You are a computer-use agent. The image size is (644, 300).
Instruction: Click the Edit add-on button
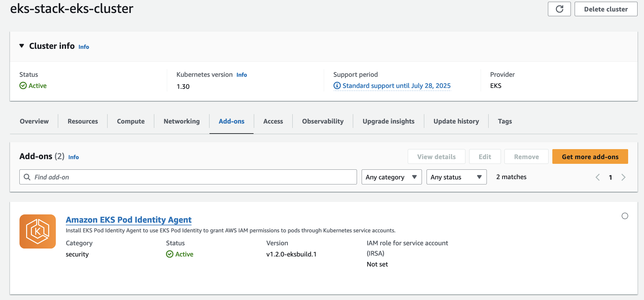click(485, 156)
